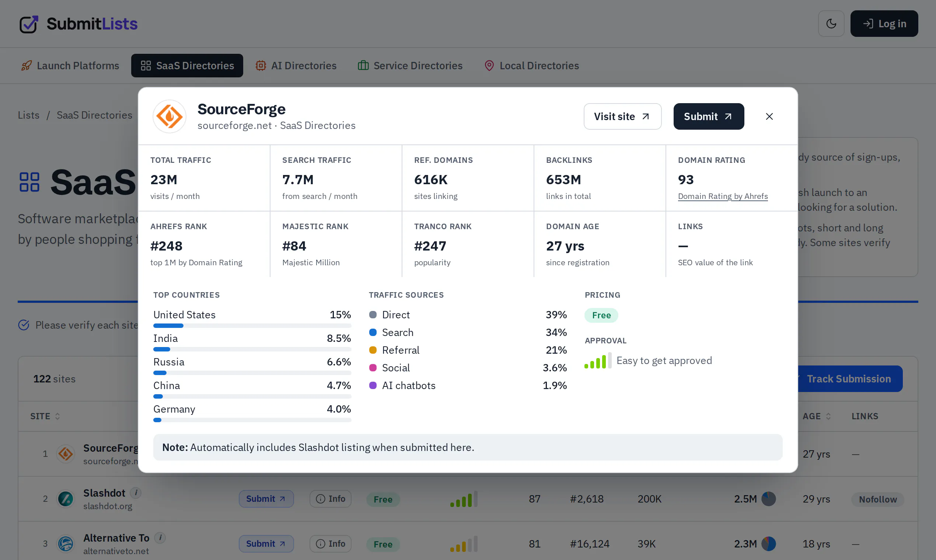The height and width of the screenshot is (560, 936).
Task: Click the AI chatbots source dot
Action: point(373,386)
